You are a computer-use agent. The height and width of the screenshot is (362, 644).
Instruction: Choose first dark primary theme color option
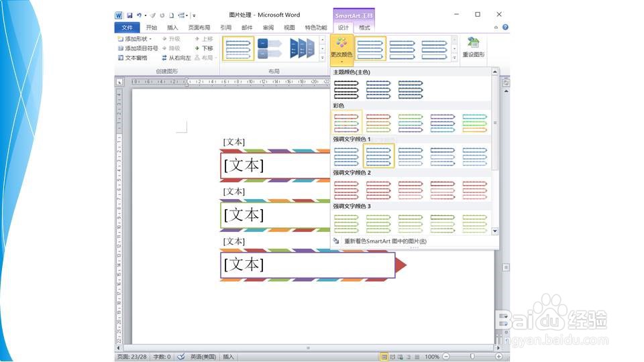coord(346,89)
